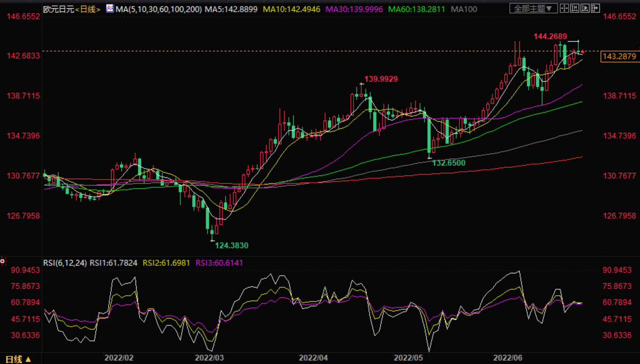Click the left axis value 138.7115
Image resolution: width=640 pixels, height=364 pixels.
coord(23,96)
